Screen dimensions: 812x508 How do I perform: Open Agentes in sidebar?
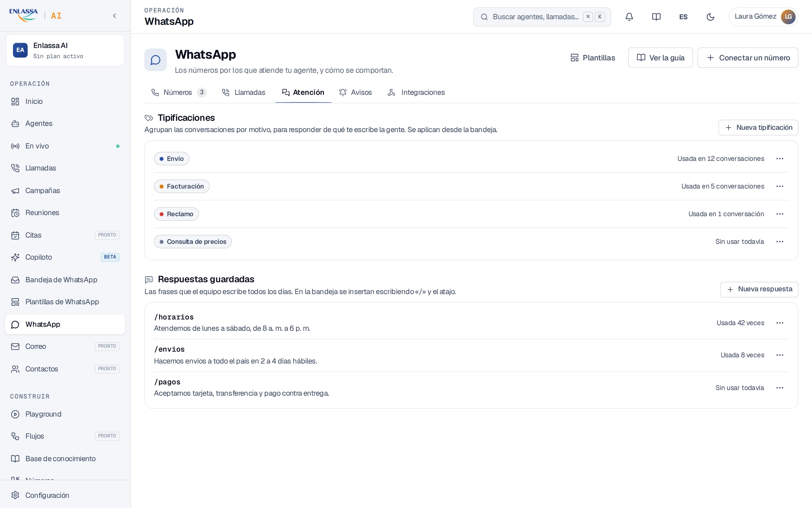click(x=65, y=124)
